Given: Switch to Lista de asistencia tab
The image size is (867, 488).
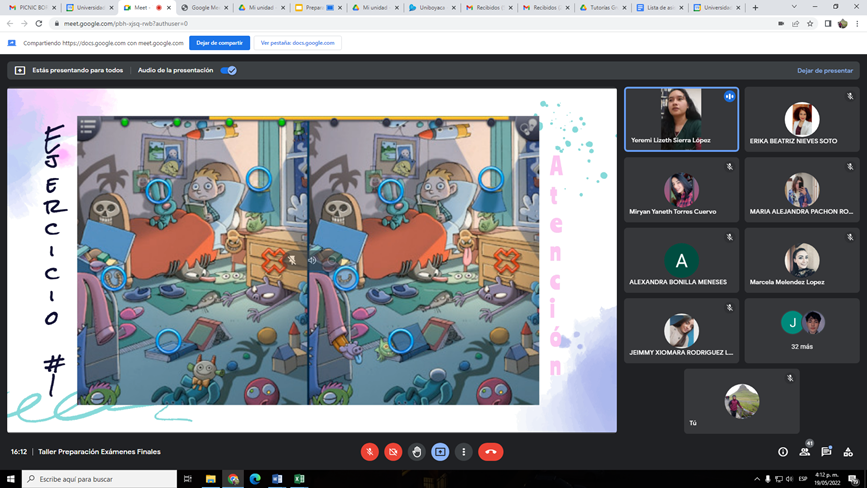Looking at the screenshot, I should coord(660,8).
